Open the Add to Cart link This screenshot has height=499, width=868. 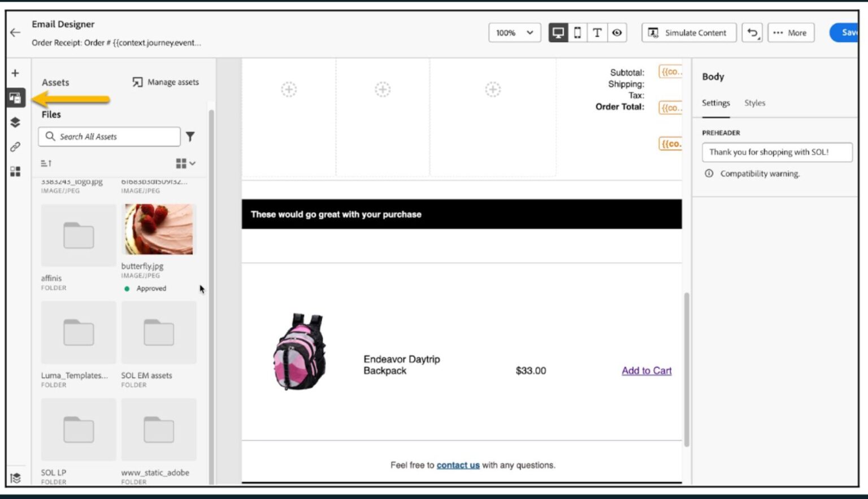tap(646, 370)
